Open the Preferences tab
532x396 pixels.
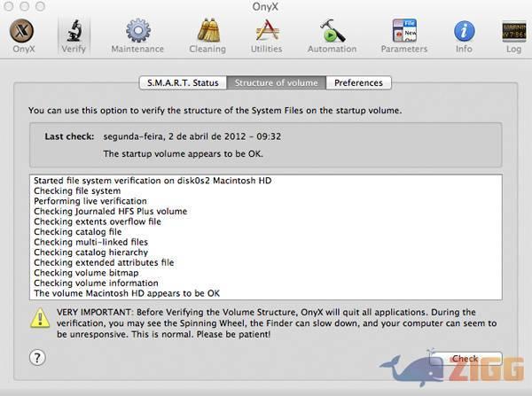[358, 82]
